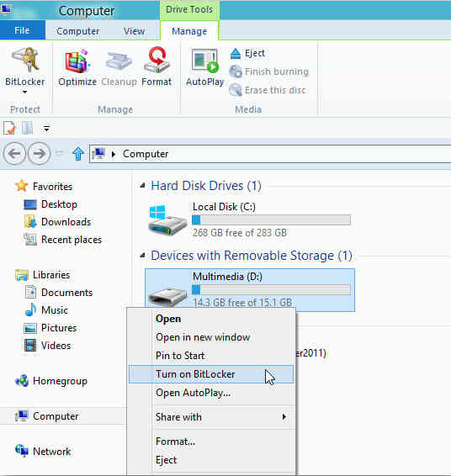Click '268 GB free of 283 GB' text

240,233
